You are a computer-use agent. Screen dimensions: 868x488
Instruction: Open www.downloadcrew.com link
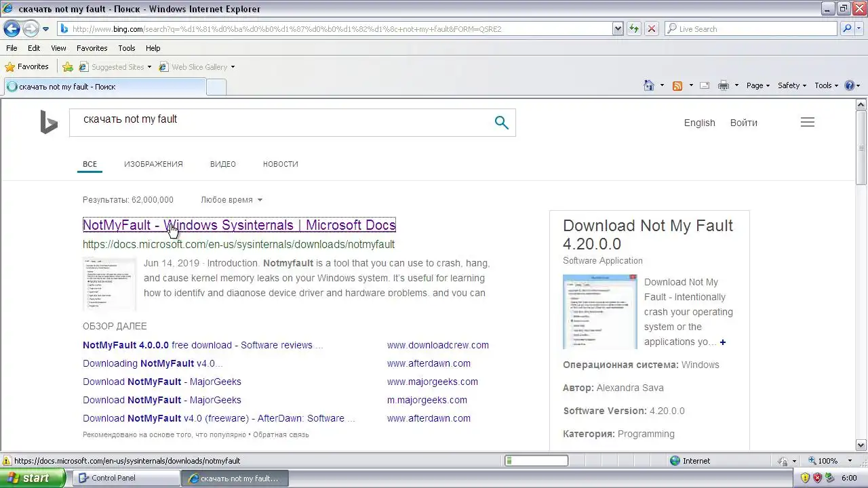click(437, 345)
